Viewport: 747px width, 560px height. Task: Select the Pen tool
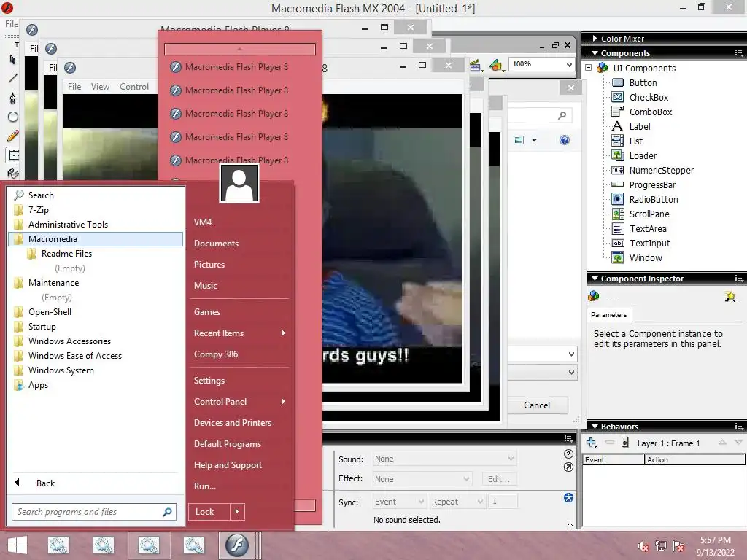click(x=13, y=98)
